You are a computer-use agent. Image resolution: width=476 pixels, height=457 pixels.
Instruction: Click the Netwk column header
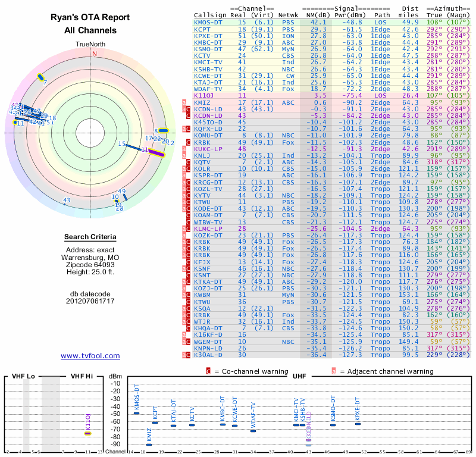[288, 15]
